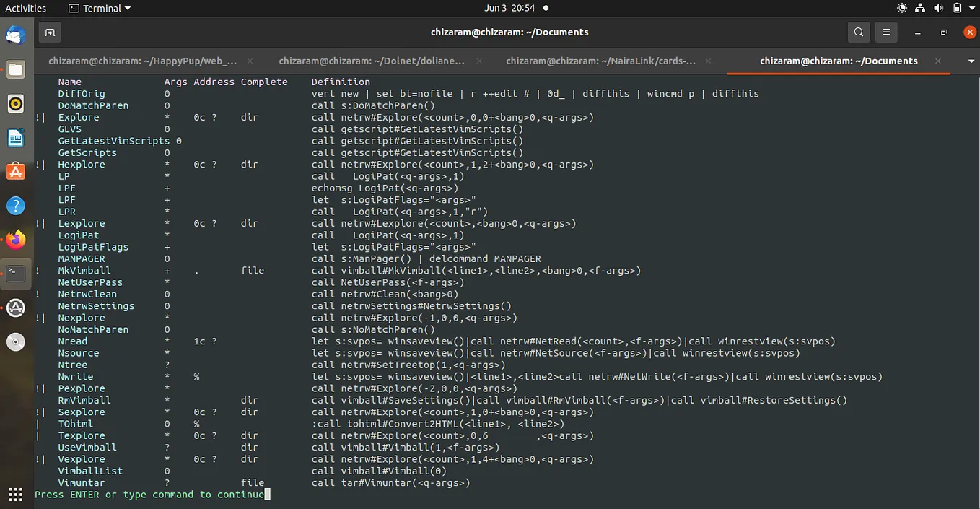Open the Files app from the dock
This screenshot has height=509, width=980.
(16, 69)
